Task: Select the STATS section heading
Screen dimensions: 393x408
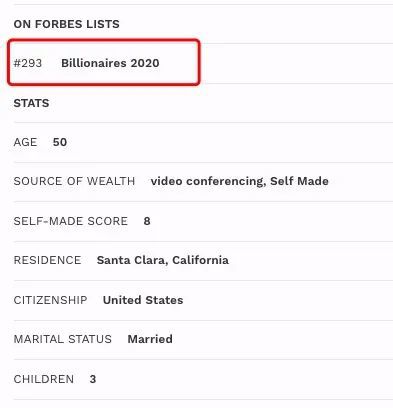Action: click(31, 103)
